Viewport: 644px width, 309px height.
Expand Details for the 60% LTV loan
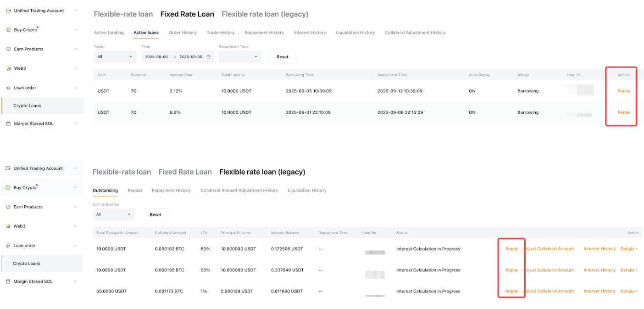coord(629,249)
